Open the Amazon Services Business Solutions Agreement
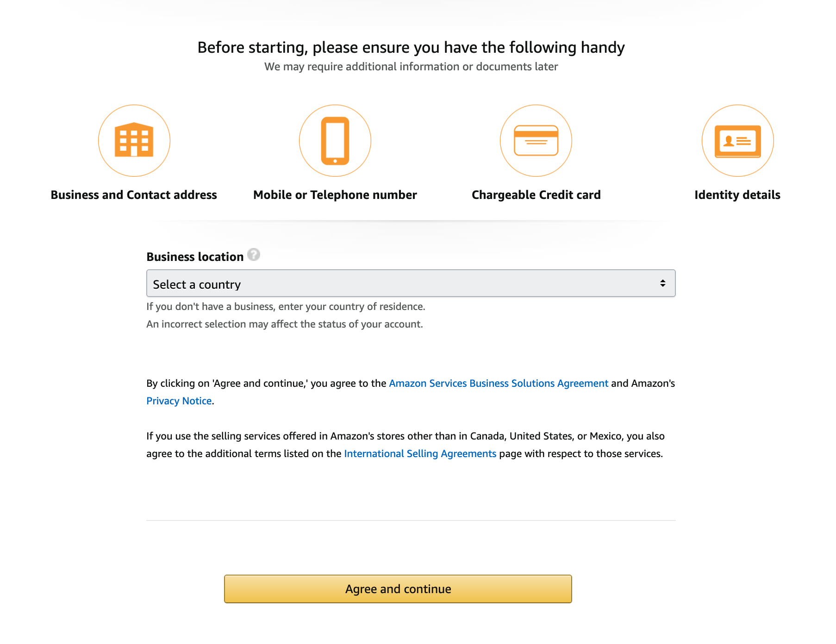 pos(498,383)
